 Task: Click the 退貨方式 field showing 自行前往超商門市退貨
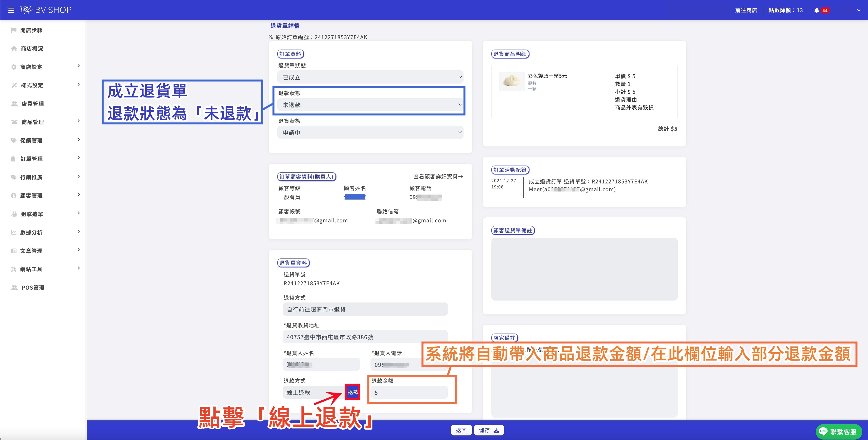[x=365, y=309]
